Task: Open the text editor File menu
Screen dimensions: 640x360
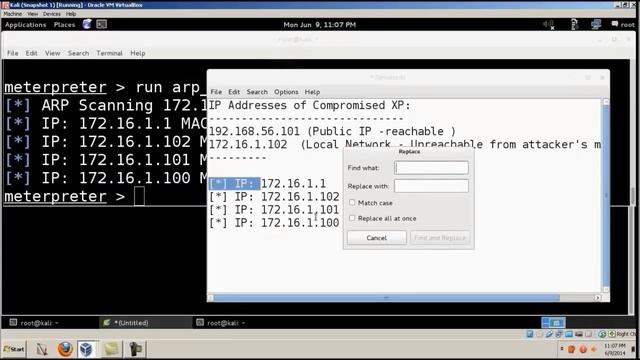Action: click(x=216, y=92)
